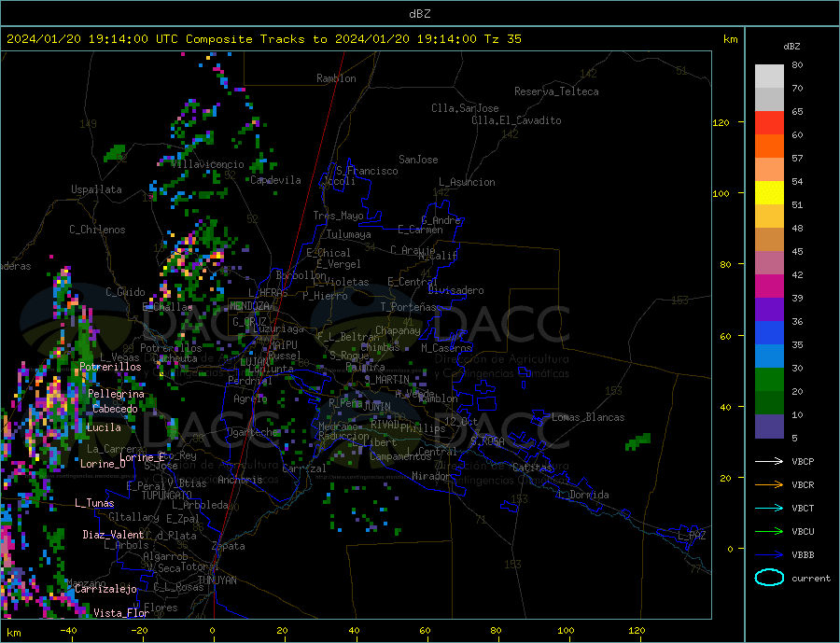Screen dimensions: 840x643
Task: Click the 'Clla.El_Cavadito' place label
Action: pos(516,120)
